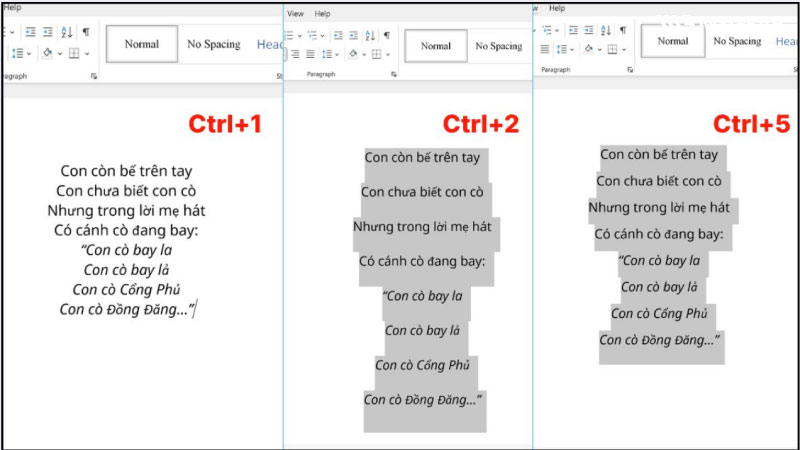Click 'Nhưng trong lời mẹ hát' in the Ctrl+2 panel
800x450 pixels.
coord(422,227)
